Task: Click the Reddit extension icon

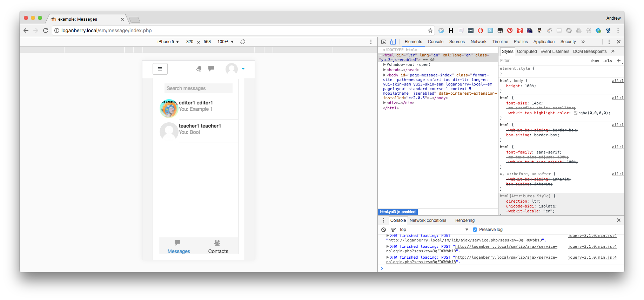Action: 549,30
